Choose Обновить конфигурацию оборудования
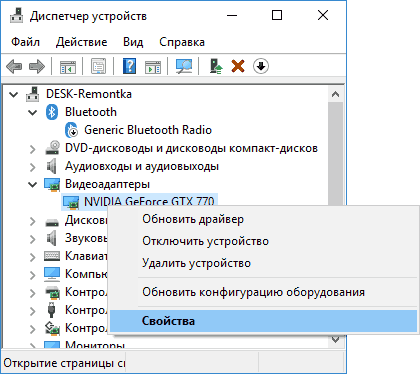 [x=263, y=292]
